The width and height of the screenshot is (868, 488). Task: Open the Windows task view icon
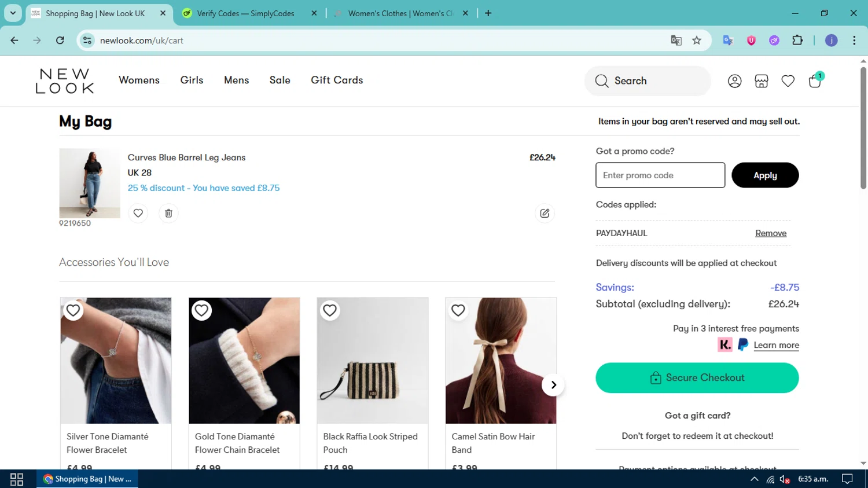(x=17, y=479)
